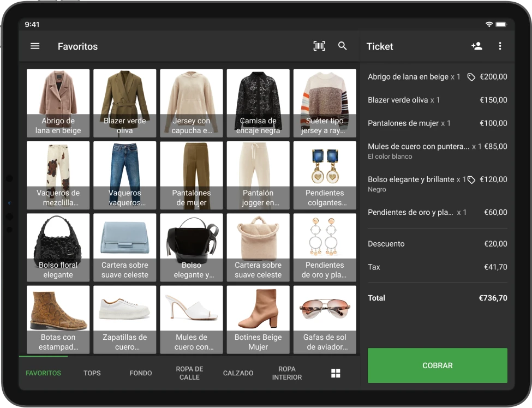Tap the Abrigo de lana en beige product
This screenshot has height=408, width=532.
point(58,103)
